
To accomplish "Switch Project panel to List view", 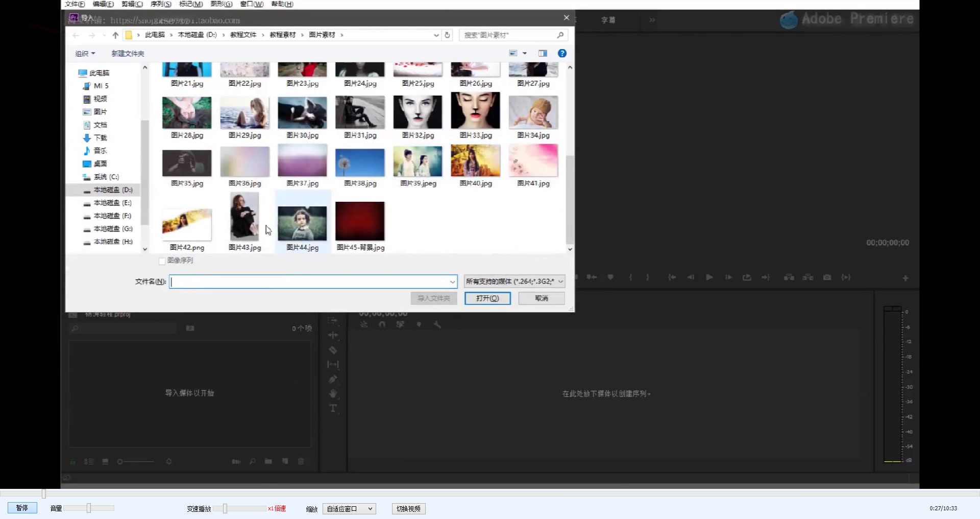I will [89, 461].
